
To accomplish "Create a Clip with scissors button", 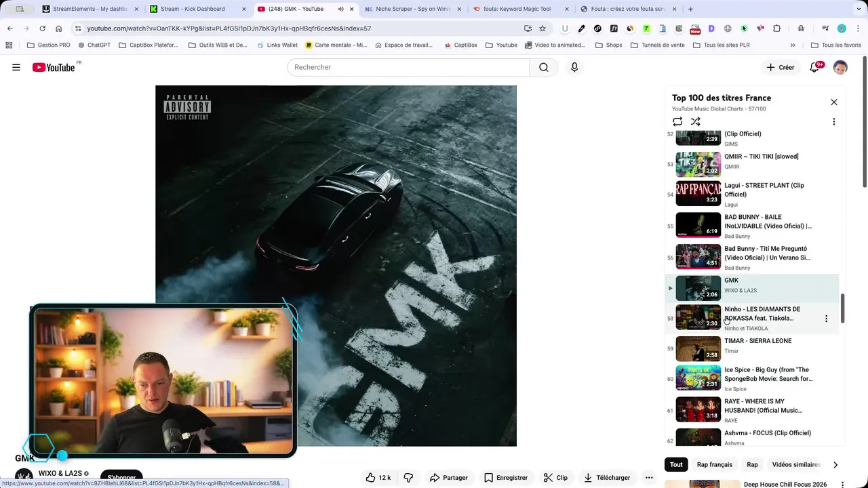I will (555, 478).
